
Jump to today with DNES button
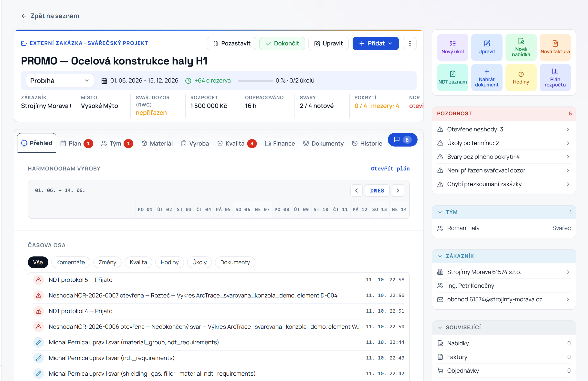tap(377, 190)
